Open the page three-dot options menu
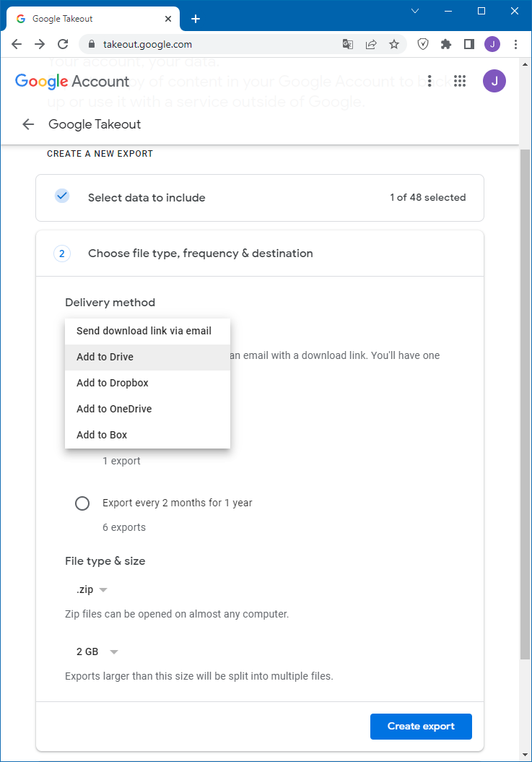The height and width of the screenshot is (762, 532). point(429,81)
